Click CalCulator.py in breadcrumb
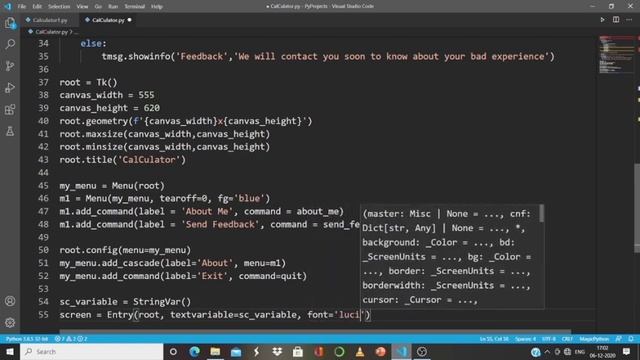640x360 pixels. tap(52, 31)
